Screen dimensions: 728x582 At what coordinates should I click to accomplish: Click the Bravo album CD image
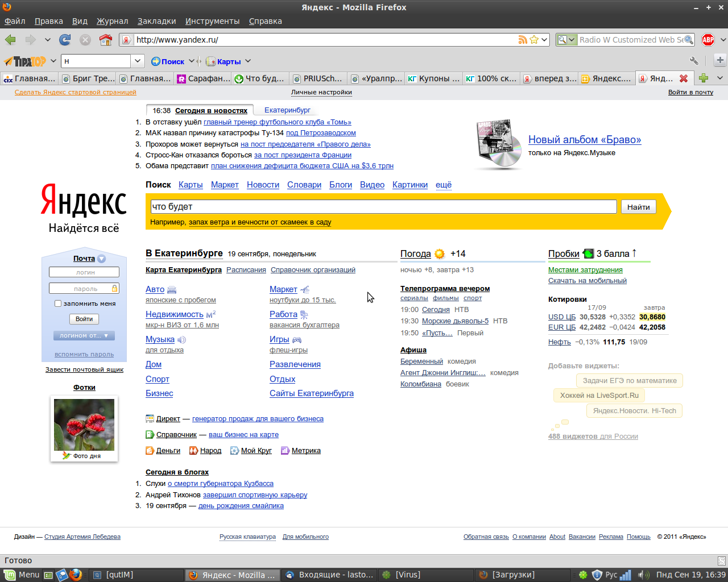499,144
